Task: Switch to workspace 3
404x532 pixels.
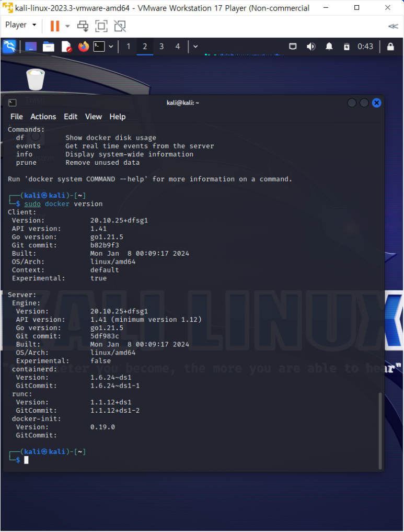Action: point(161,47)
